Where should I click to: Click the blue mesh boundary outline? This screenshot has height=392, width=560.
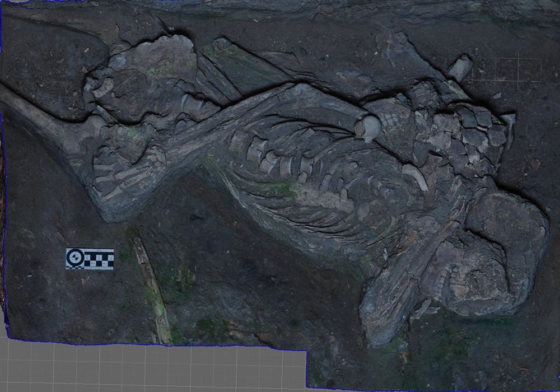[x=157, y=344]
